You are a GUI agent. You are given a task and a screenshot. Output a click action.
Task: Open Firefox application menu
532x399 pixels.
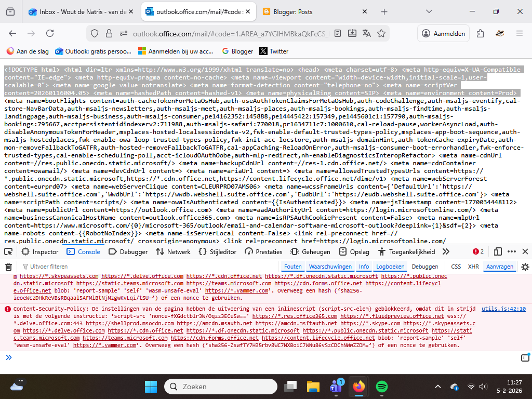point(520,33)
